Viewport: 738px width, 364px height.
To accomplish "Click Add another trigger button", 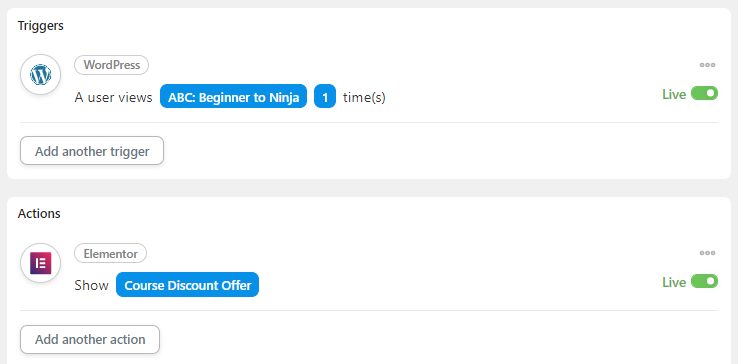I will point(92,151).
